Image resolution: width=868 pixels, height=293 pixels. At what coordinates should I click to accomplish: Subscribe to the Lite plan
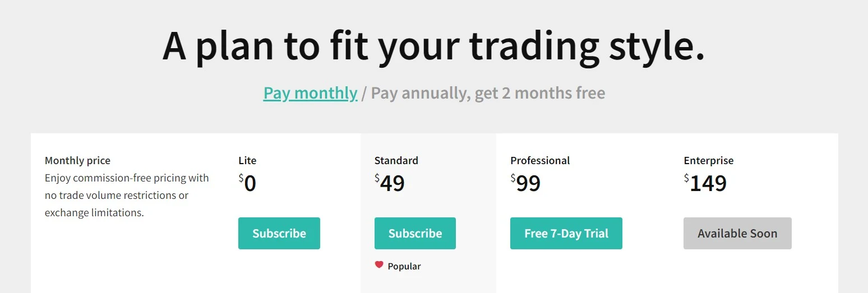tap(279, 233)
